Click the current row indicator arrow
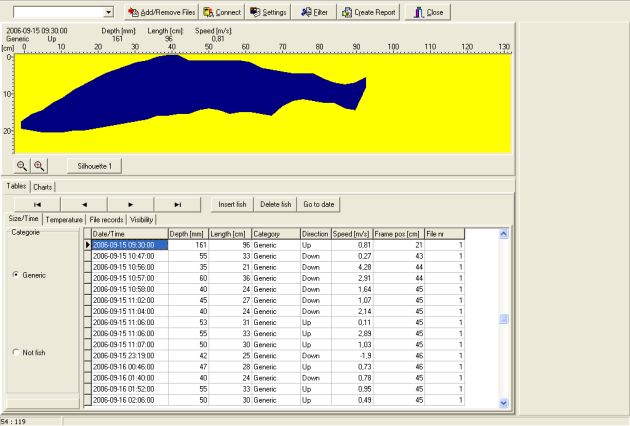Viewport: 630px width, 426px height. (x=88, y=245)
